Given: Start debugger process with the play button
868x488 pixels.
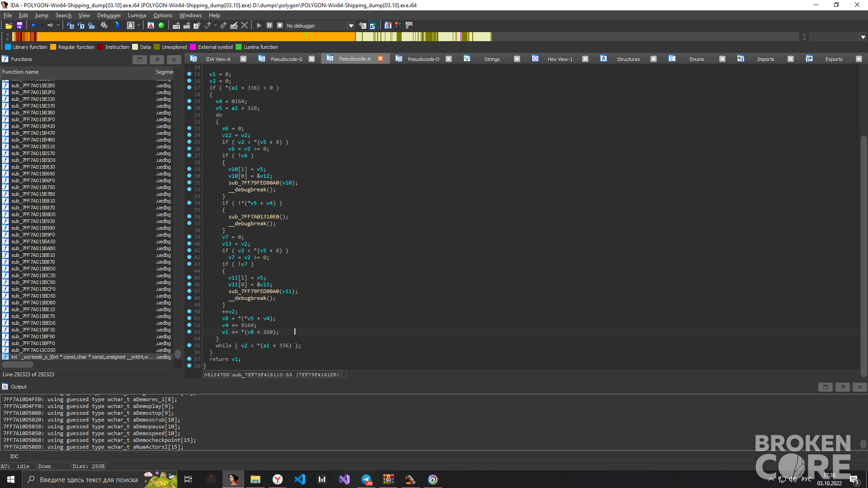Looking at the screenshot, I should (259, 25).
